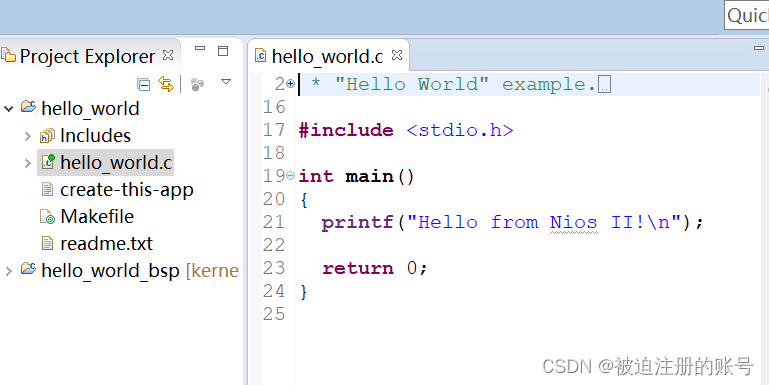Click the underlined word Nios in string
The height and width of the screenshot is (385, 769).
(x=573, y=223)
